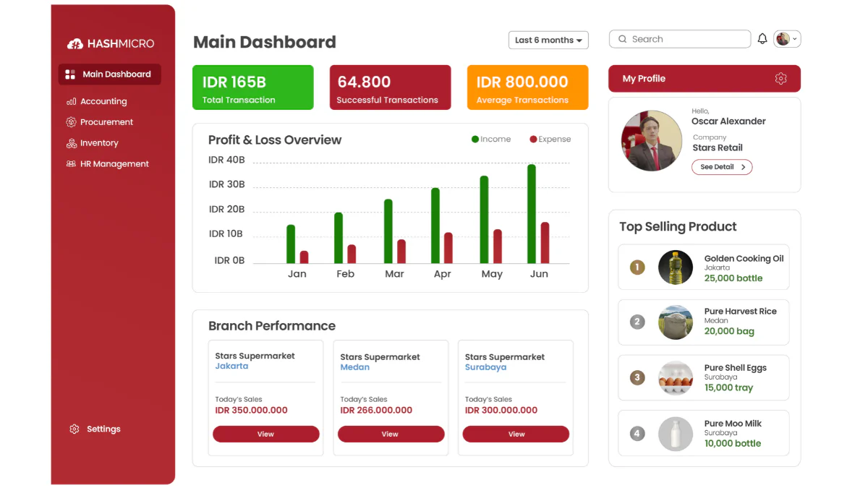
Task: Open notifications with the bell icon
Action: pyautogui.click(x=762, y=39)
